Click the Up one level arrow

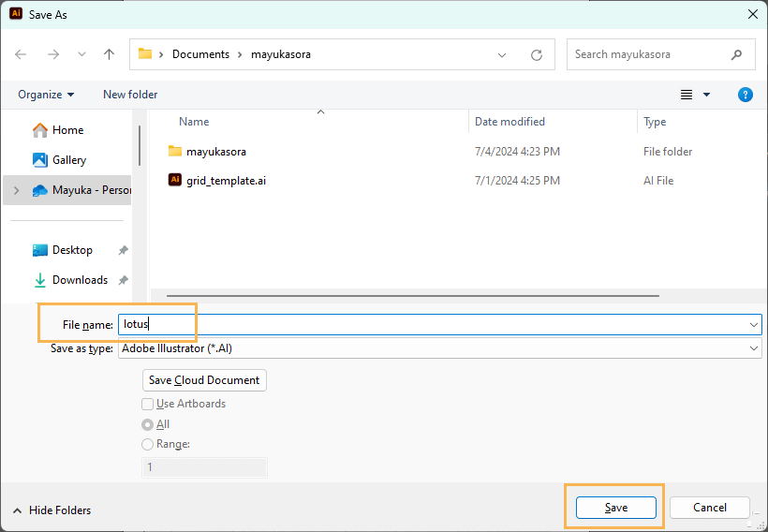click(x=109, y=54)
